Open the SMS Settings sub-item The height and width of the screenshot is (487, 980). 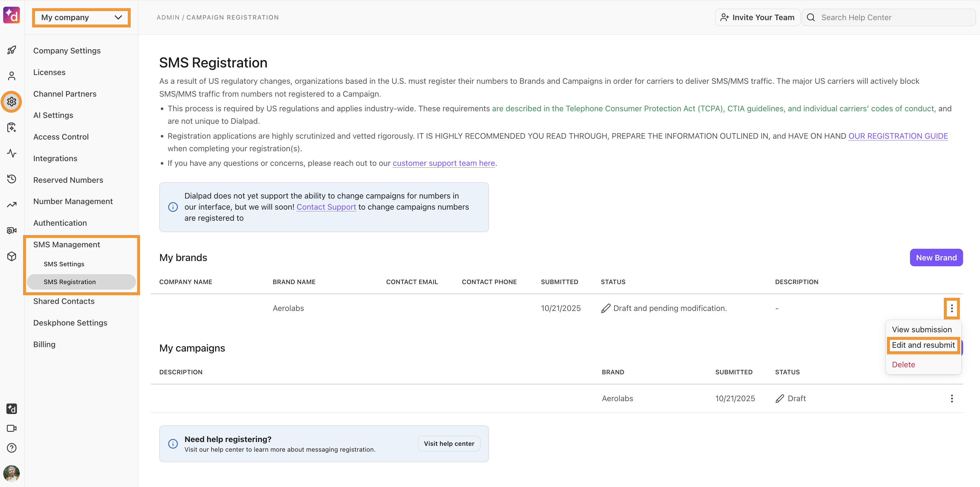(64, 264)
